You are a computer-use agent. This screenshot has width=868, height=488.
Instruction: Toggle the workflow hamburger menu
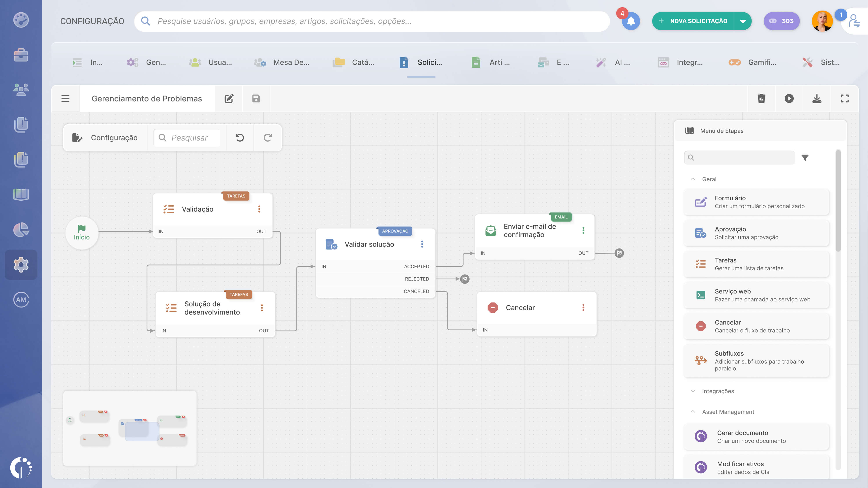pyautogui.click(x=65, y=98)
